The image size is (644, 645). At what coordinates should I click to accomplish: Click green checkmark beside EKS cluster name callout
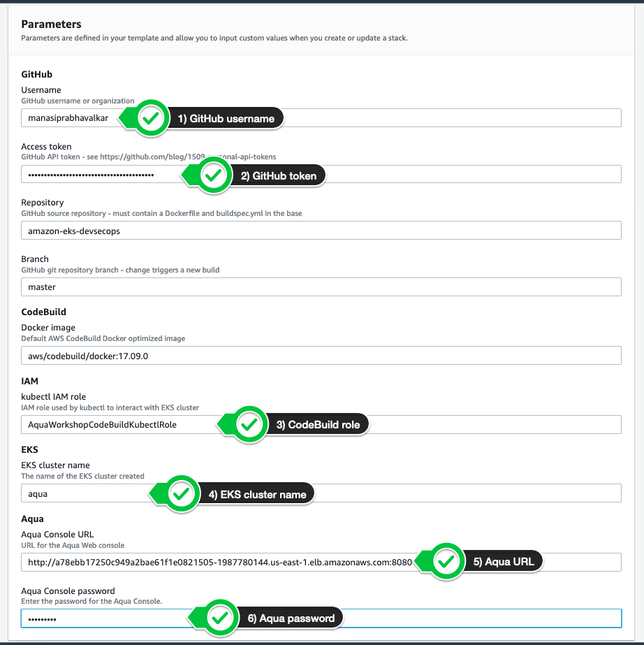182,494
